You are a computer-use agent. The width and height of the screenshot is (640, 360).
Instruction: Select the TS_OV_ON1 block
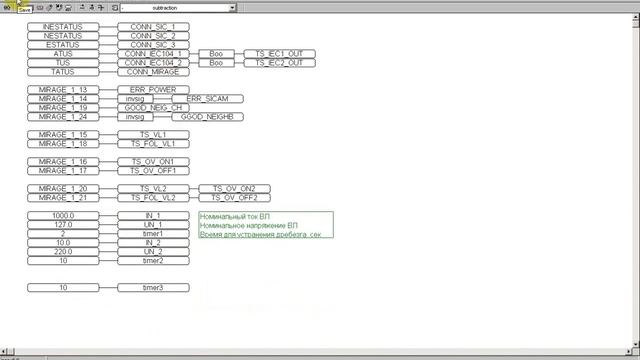[153, 162]
